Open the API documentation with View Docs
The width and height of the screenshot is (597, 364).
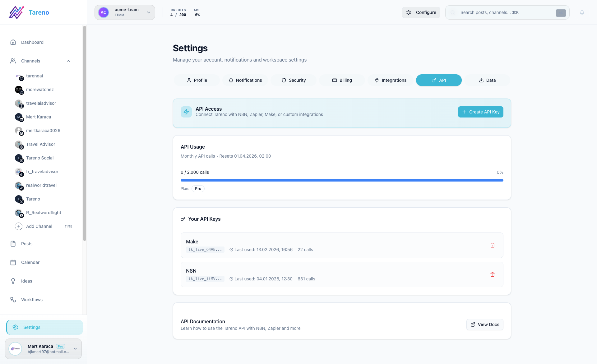click(484, 325)
